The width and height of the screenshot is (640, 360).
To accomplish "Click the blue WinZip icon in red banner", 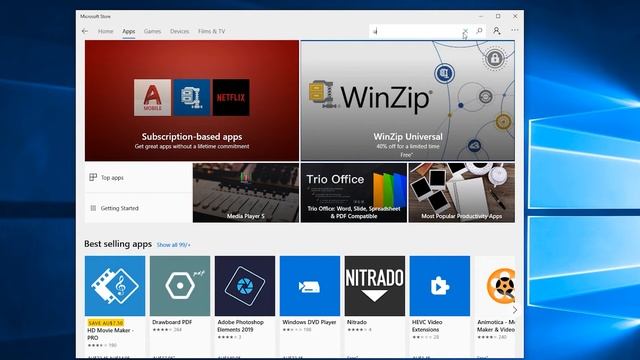I will click(x=192, y=98).
